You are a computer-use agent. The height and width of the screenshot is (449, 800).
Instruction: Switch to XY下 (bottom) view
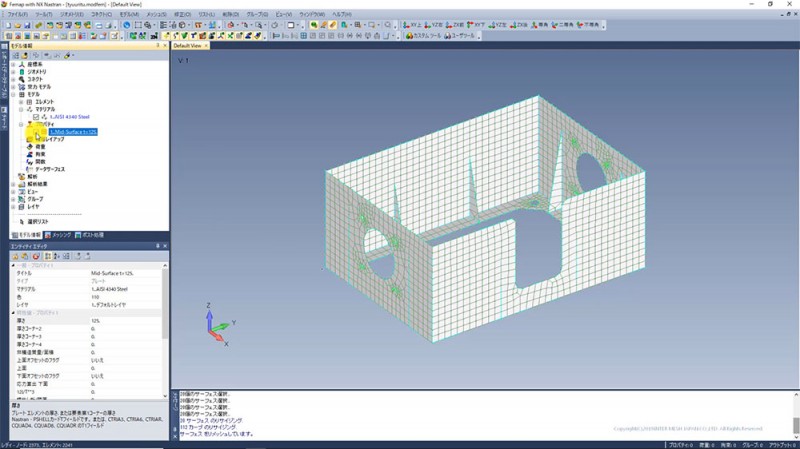476,25
